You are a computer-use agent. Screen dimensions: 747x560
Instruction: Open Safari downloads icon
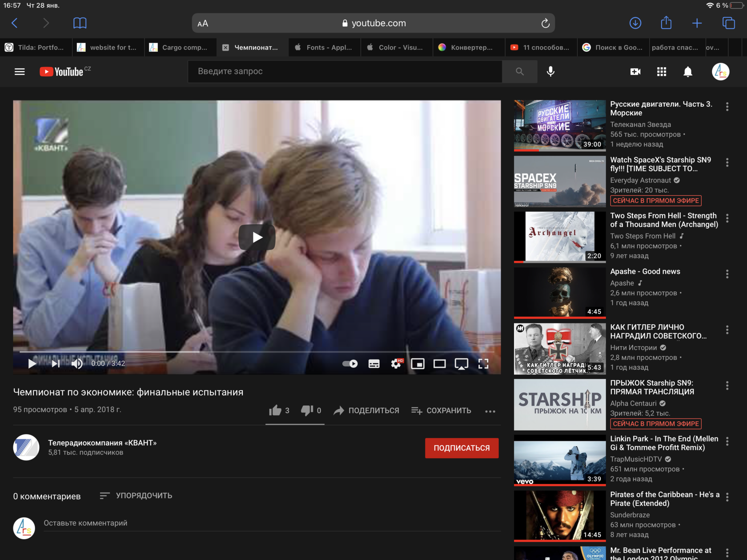point(635,23)
